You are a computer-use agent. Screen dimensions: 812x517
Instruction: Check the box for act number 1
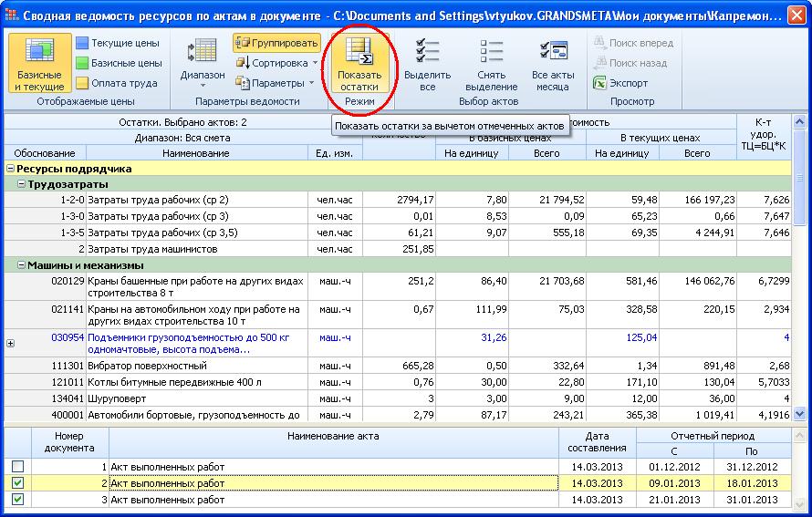(x=18, y=467)
